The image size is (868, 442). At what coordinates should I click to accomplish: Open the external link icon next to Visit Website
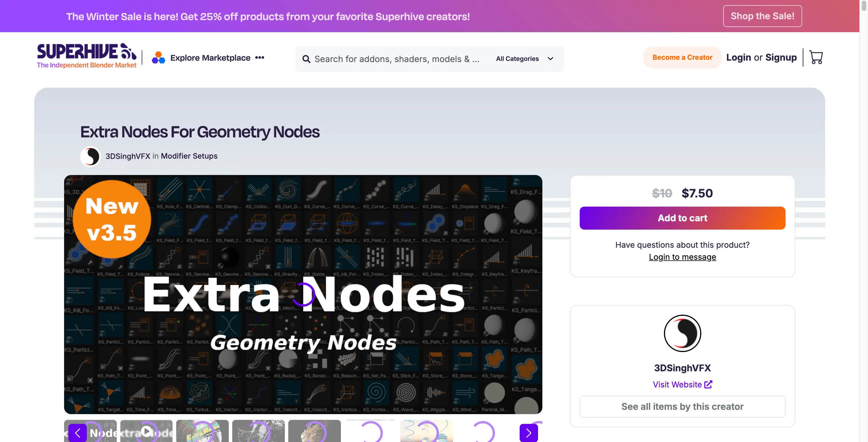pyautogui.click(x=708, y=384)
